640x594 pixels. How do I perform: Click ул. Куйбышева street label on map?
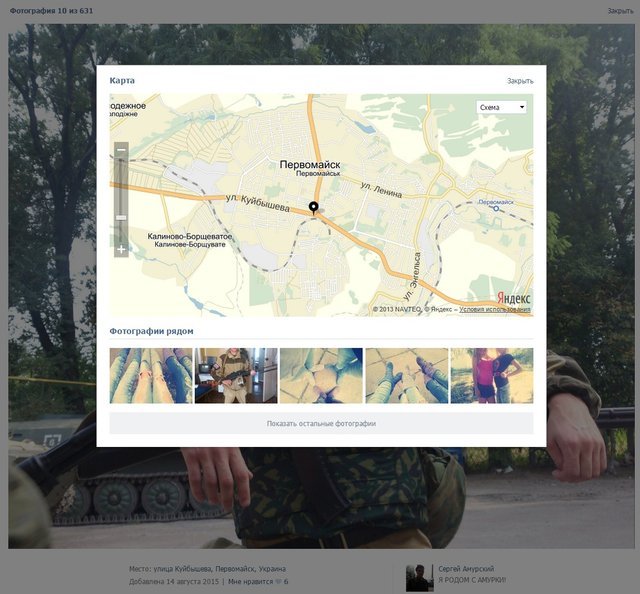(258, 203)
